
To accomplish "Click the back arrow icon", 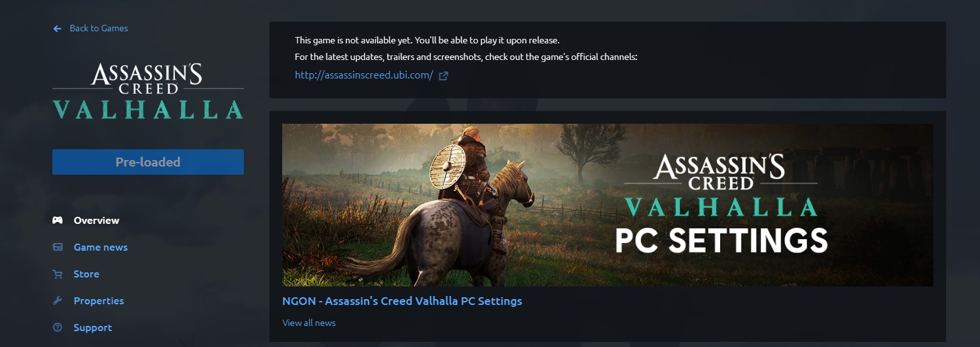I will pyautogui.click(x=57, y=29).
